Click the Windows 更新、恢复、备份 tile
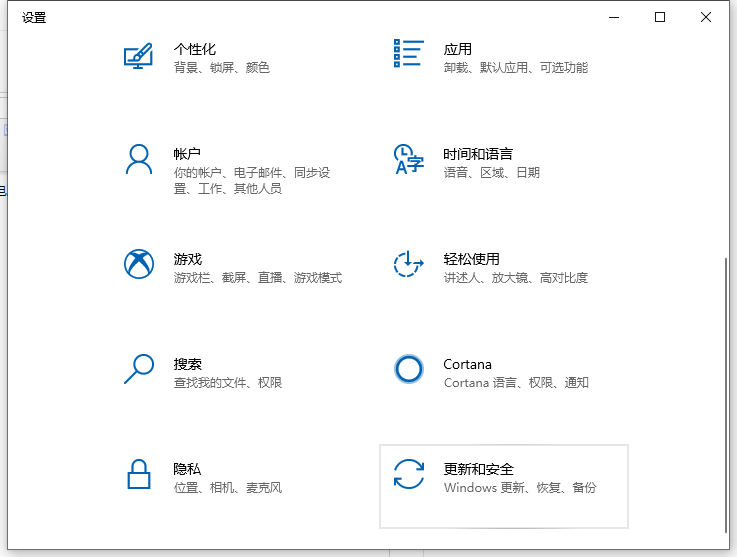The height and width of the screenshot is (557, 737). coord(503,486)
